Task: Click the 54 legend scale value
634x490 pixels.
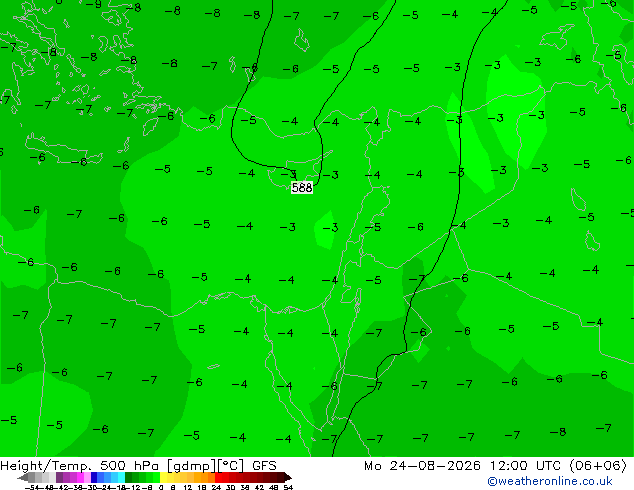Action: [288, 487]
